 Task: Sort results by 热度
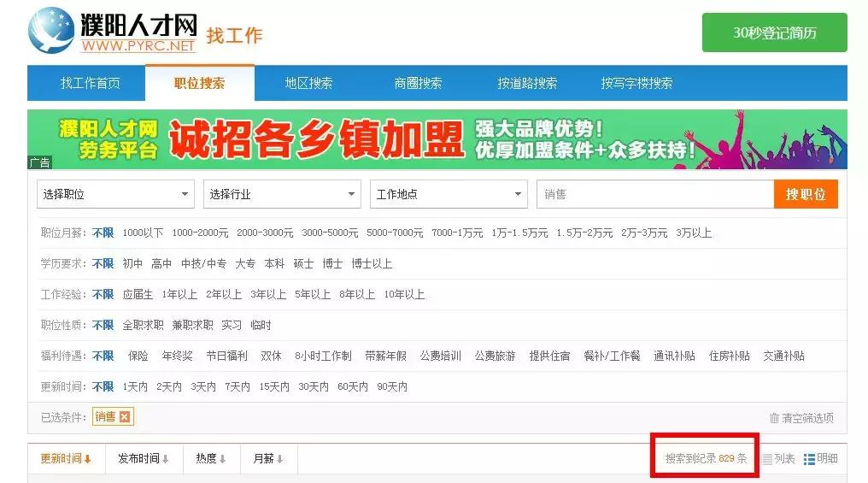(211, 458)
